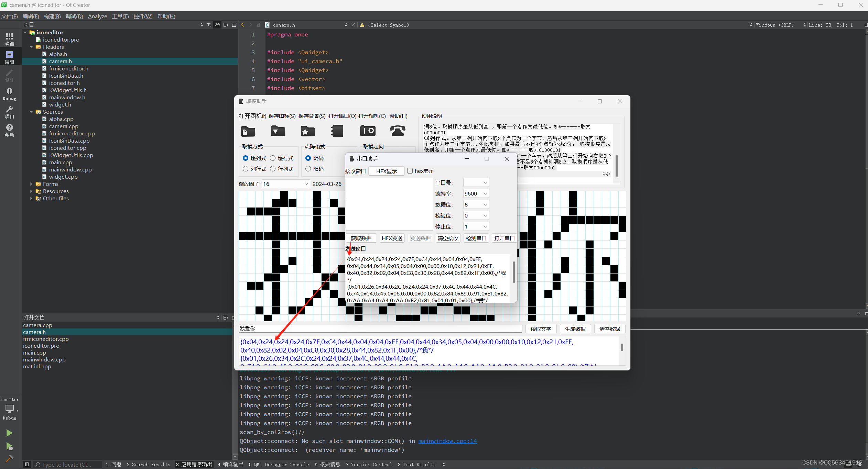Screen dimensions: 868x469
Task: Select the 阳码 radio button
Action: [x=308, y=169]
